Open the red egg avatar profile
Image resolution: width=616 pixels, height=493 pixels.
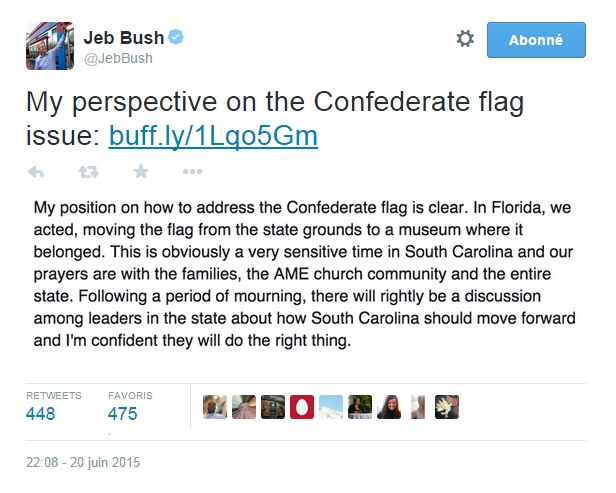301,406
